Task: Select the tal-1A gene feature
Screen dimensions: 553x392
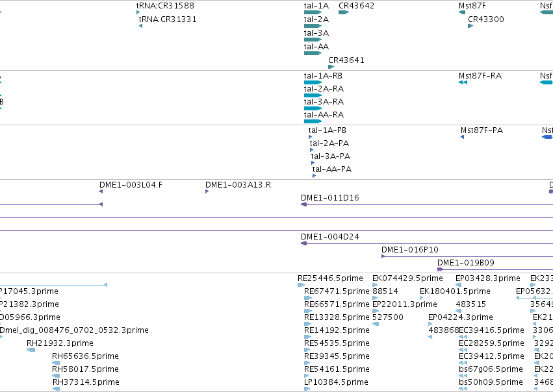Action: [313, 12]
